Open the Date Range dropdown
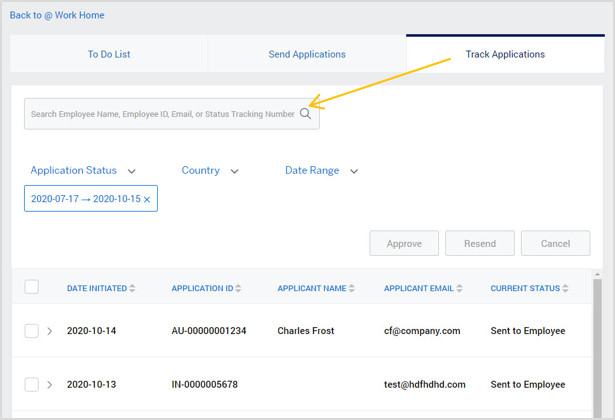615x420 pixels. (x=321, y=171)
